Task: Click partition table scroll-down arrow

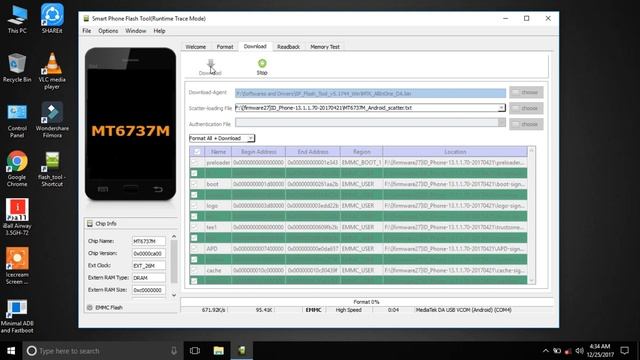Action: point(531,280)
